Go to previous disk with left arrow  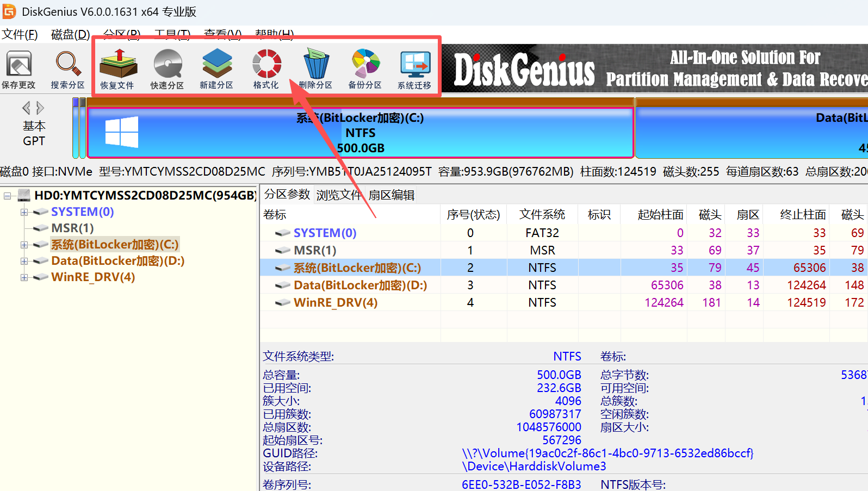[x=26, y=108]
